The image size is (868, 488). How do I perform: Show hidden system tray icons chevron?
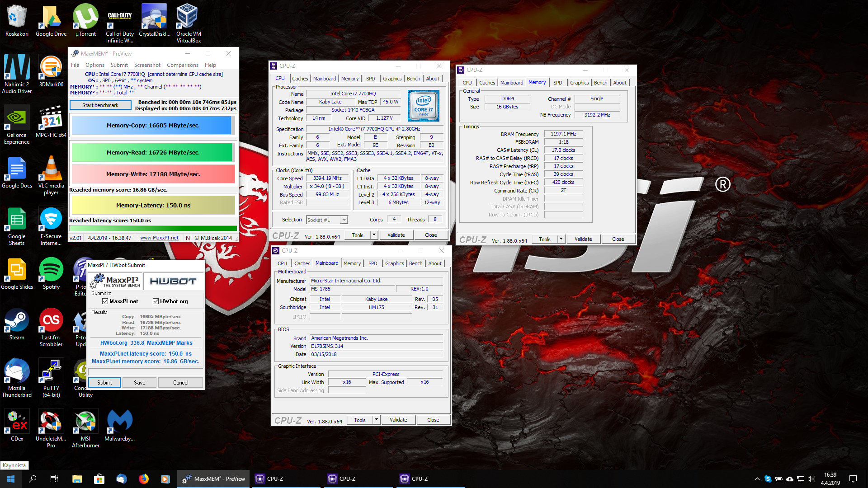click(757, 479)
